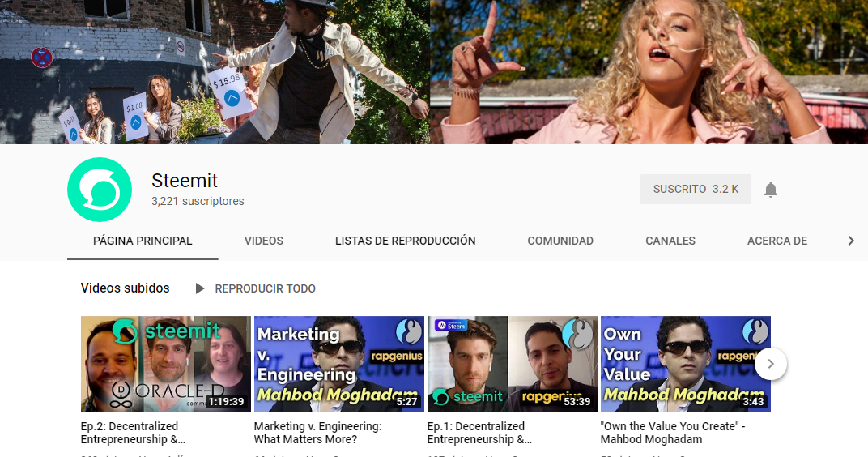Open title Marketing v. Engineering: What Matters More?
The height and width of the screenshot is (457, 868).
(x=317, y=433)
